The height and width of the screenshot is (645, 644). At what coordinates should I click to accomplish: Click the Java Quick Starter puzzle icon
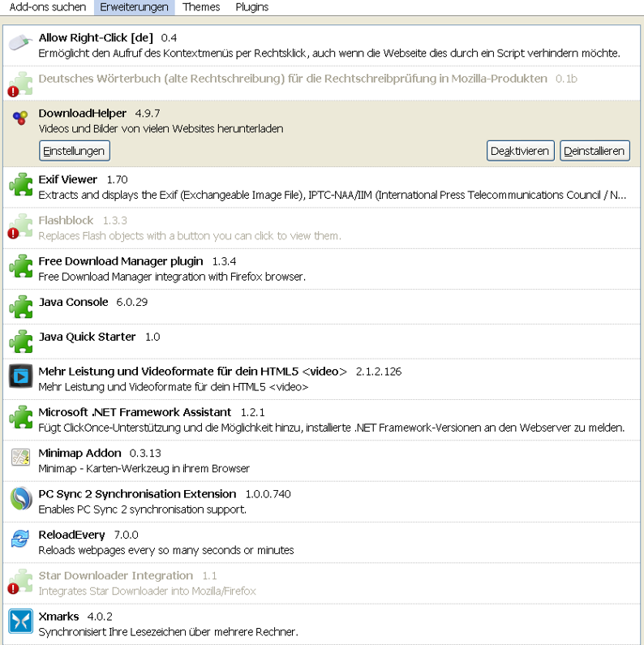[x=20, y=342]
